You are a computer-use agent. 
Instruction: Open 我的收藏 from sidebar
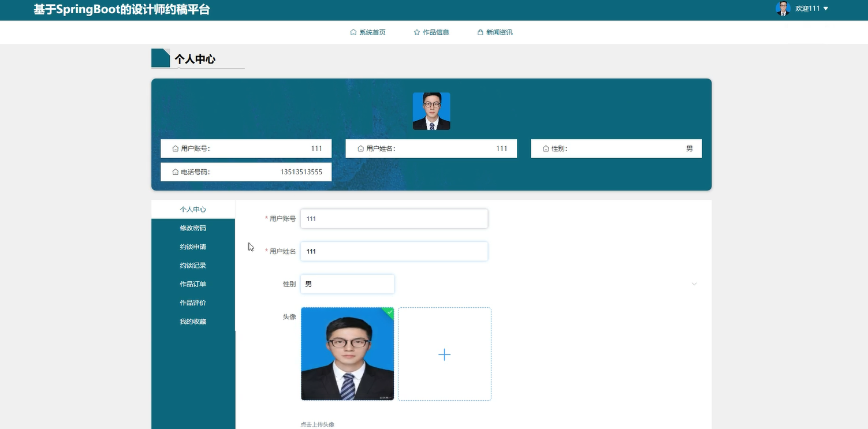tap(193, 321)
